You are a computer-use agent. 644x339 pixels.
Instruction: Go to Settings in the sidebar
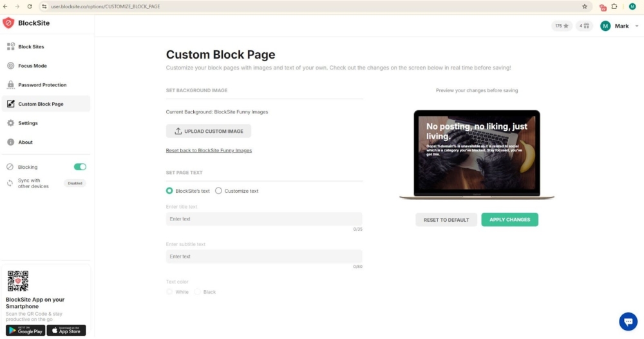click(28, 123)
